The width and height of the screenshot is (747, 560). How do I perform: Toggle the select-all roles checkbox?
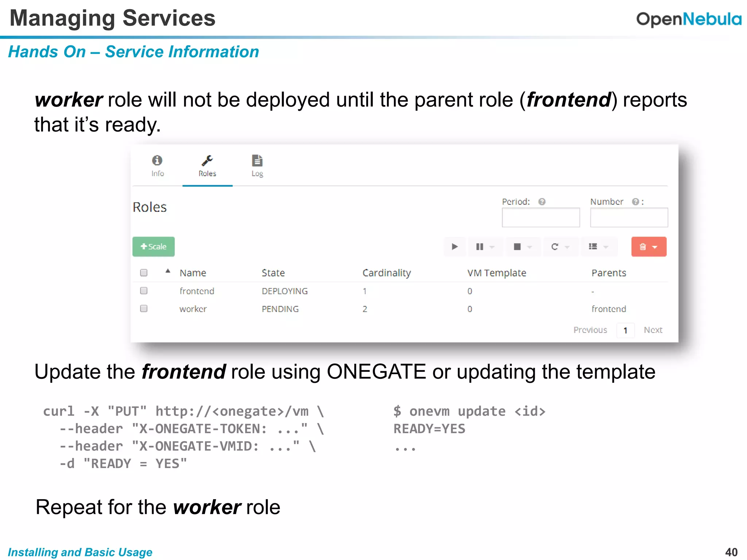[144, 273]
